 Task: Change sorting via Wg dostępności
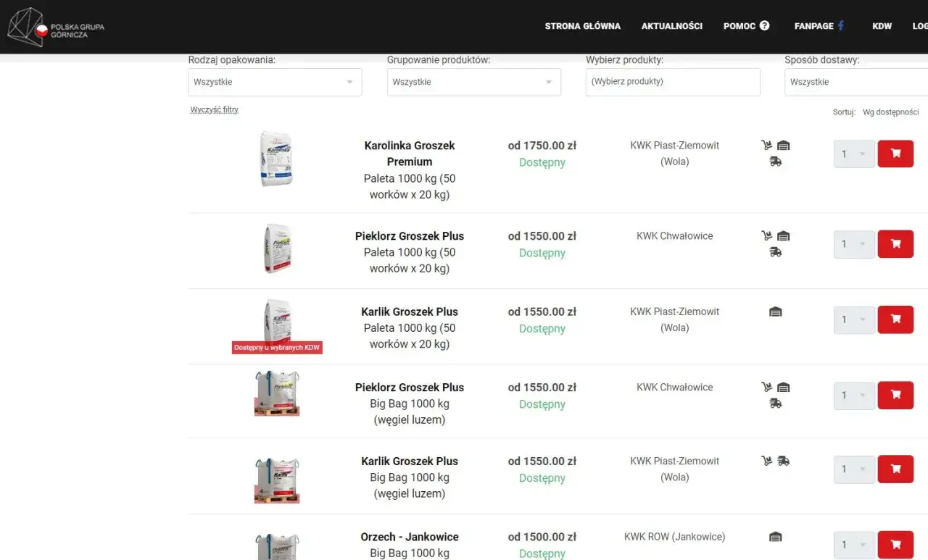click(x=890, y=112)
